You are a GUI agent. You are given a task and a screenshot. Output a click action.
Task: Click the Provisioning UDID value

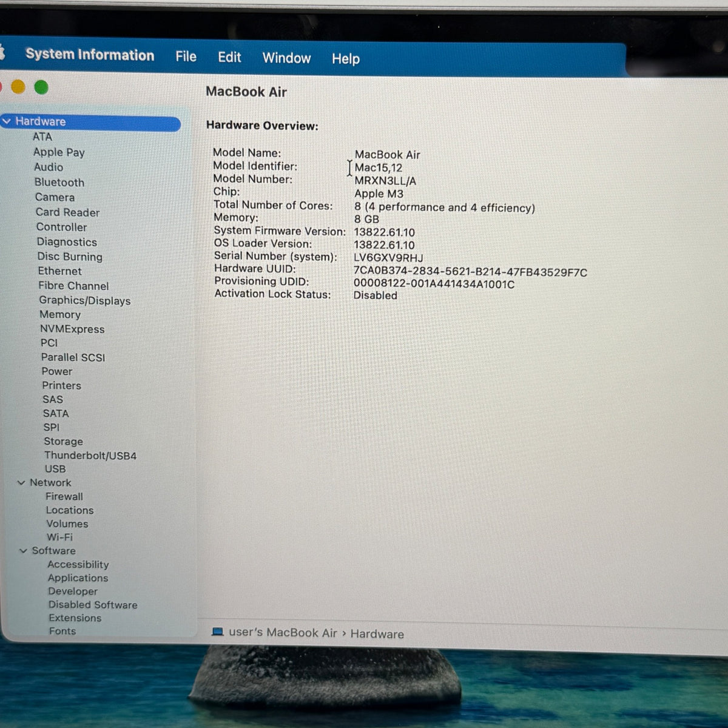(434, 284)
